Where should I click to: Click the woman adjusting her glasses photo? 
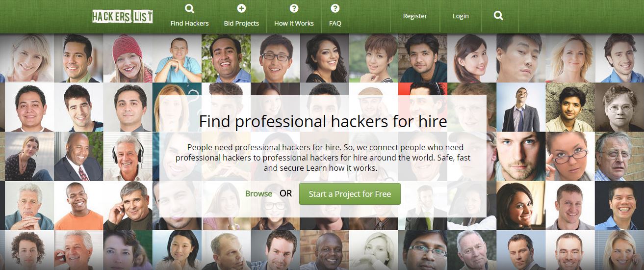click(570, 156)
